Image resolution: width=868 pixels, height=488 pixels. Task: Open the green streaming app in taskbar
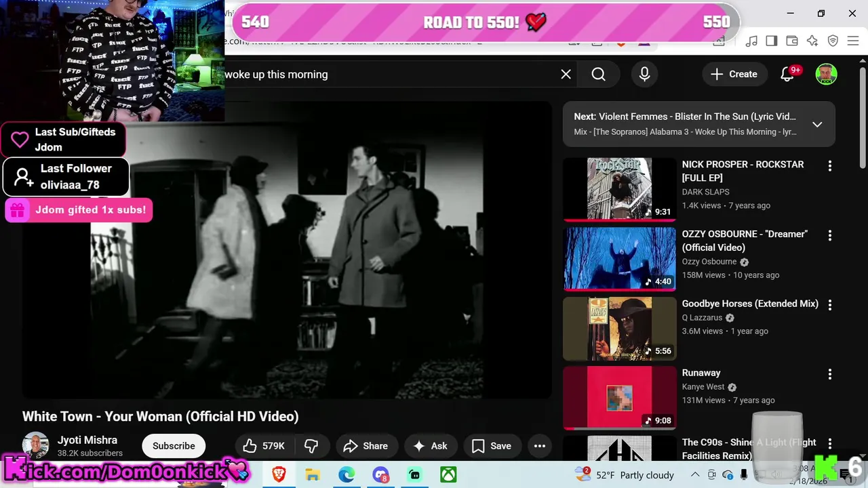click(414, 474)
